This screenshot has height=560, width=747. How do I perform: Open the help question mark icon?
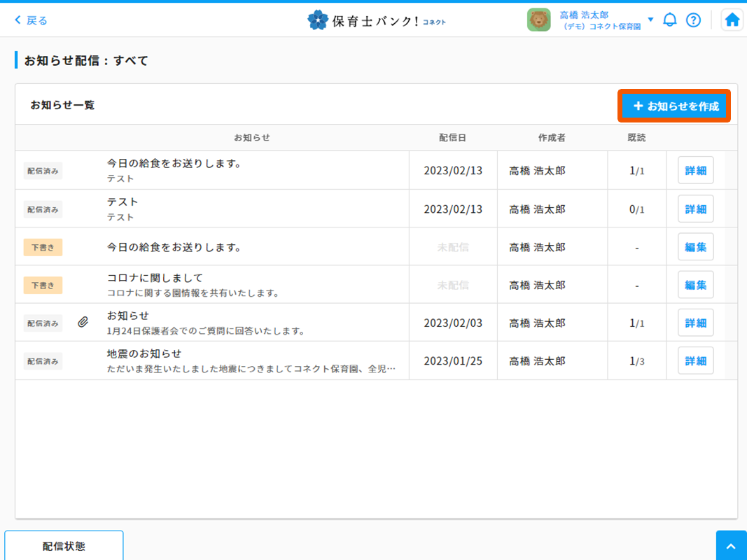click(693, 20)
